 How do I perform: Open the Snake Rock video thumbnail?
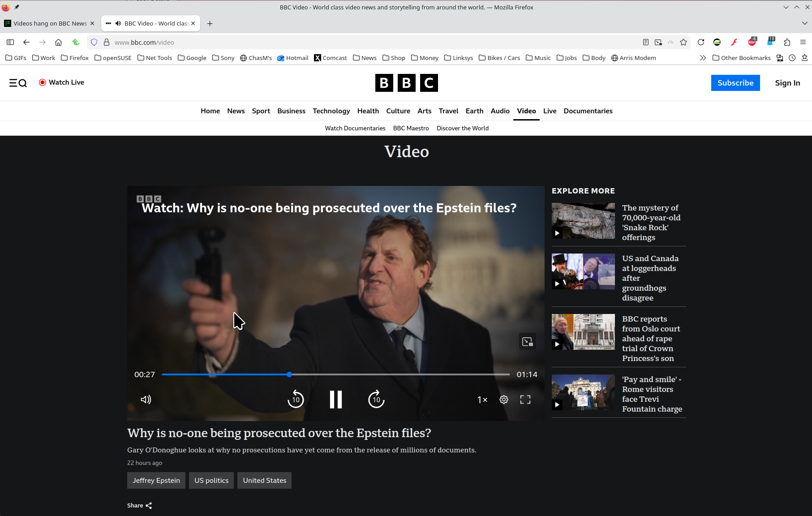(x=583, y=221)
